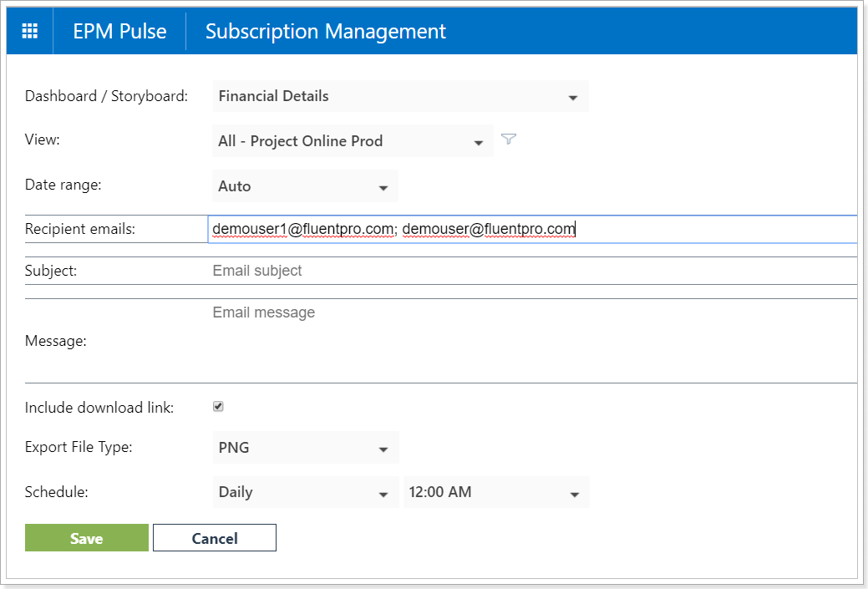Click the Export File Type label
Image resolution: width=868 pixels, height=589 pixels.
(79, 447)
